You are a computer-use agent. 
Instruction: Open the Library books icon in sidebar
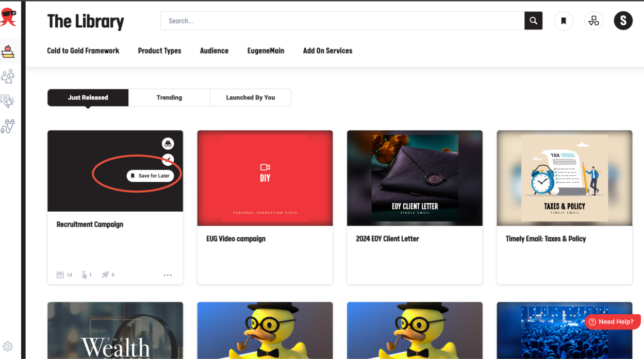tap(8, 51)
